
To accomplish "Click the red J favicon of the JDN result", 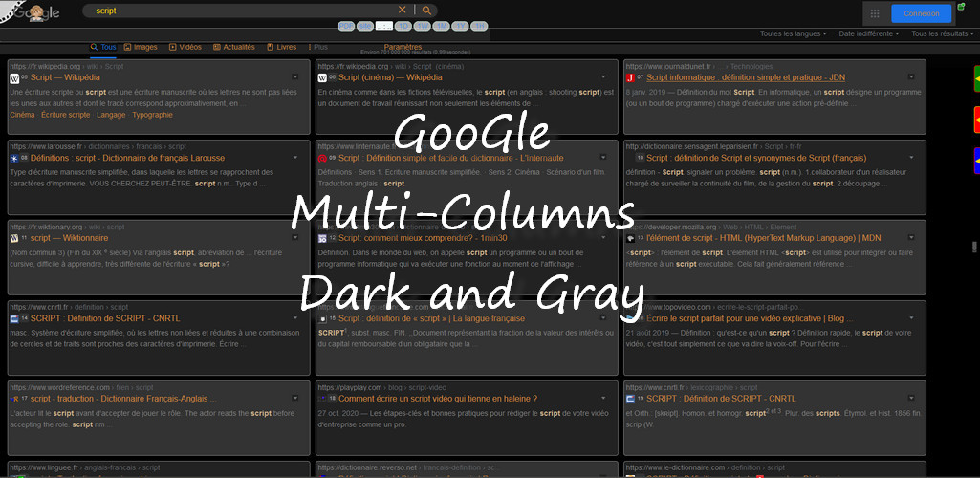I will (x=631, y=78).
